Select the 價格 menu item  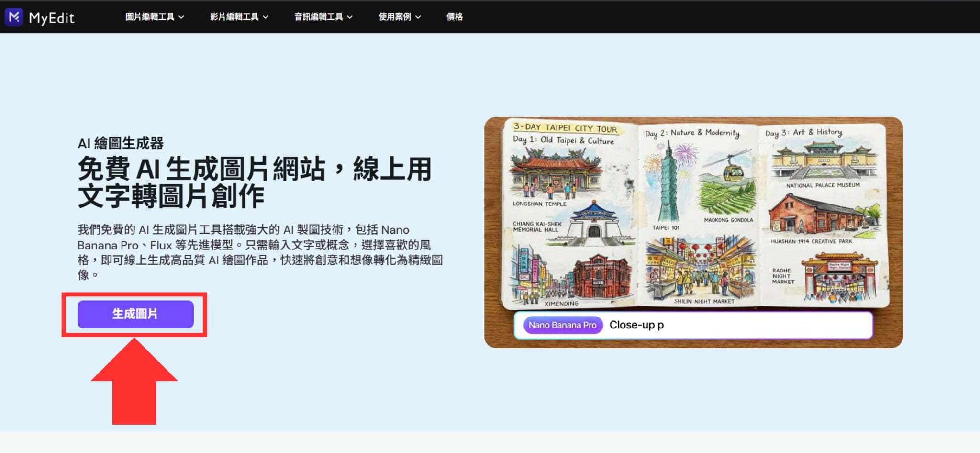(454, 16)
